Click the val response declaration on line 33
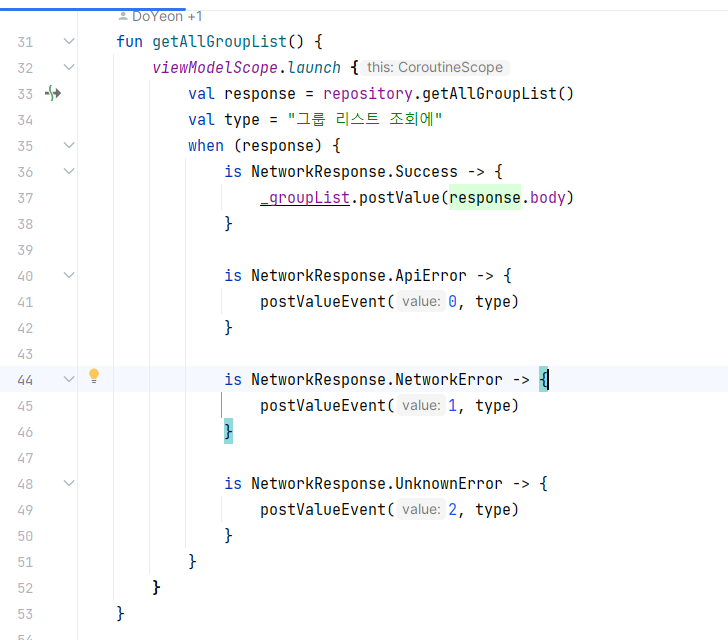Image resolution: width=728 pixels, height=640 pixels. [241, 94]
